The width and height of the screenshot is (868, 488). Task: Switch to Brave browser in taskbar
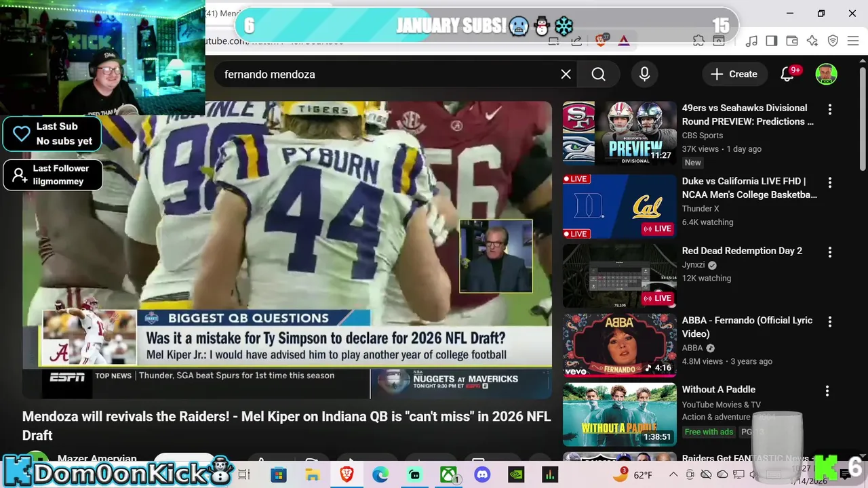(347, 475)
